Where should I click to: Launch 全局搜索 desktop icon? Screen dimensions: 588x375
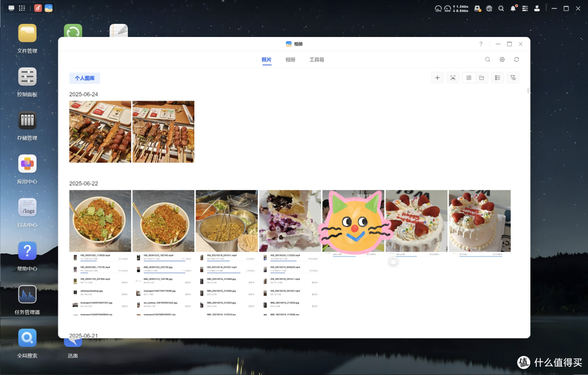click(x=27, y=338)
